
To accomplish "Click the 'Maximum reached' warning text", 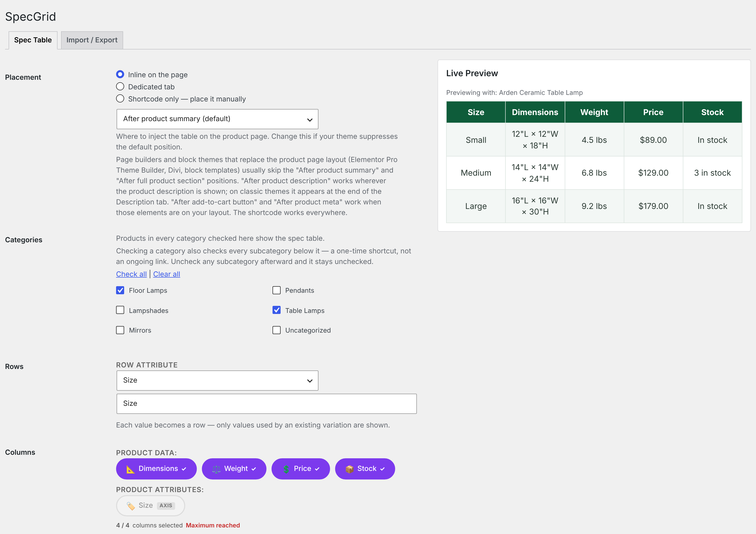I will coord(213,525).
